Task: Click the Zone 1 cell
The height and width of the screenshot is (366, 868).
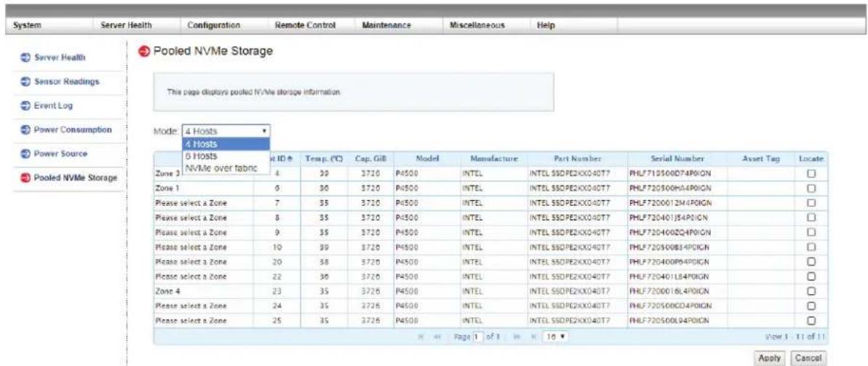Action: (x=204, y=188)
